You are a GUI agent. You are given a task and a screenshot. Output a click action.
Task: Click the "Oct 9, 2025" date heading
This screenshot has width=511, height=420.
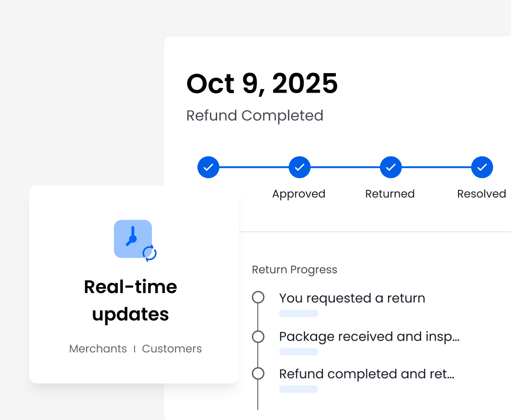tap(262, 84)
